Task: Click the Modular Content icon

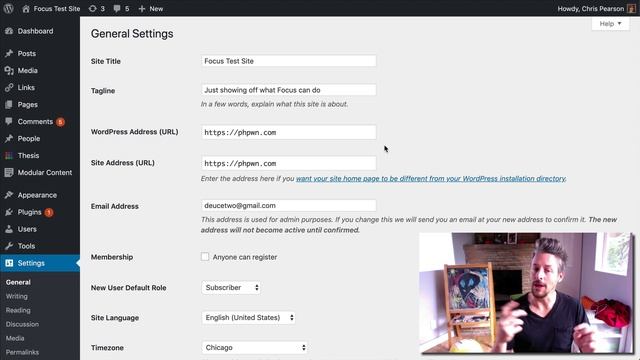Action: pyautogui.click(x=9, y=173)
